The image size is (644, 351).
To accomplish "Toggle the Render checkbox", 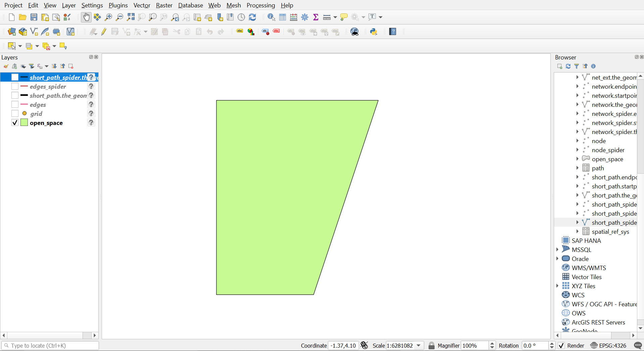I will pos(561,346).
